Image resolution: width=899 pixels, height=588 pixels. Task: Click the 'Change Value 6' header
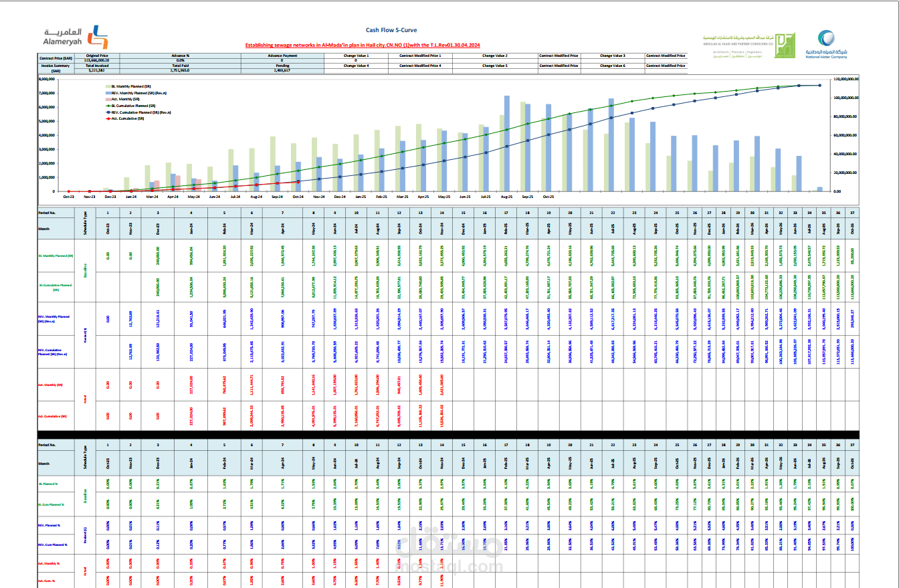point(613,66)
